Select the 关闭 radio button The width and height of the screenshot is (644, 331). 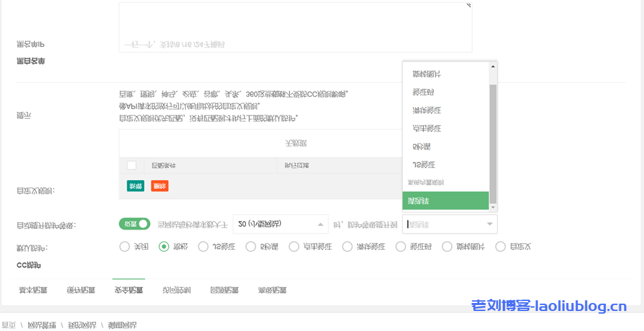click(125, 246)
